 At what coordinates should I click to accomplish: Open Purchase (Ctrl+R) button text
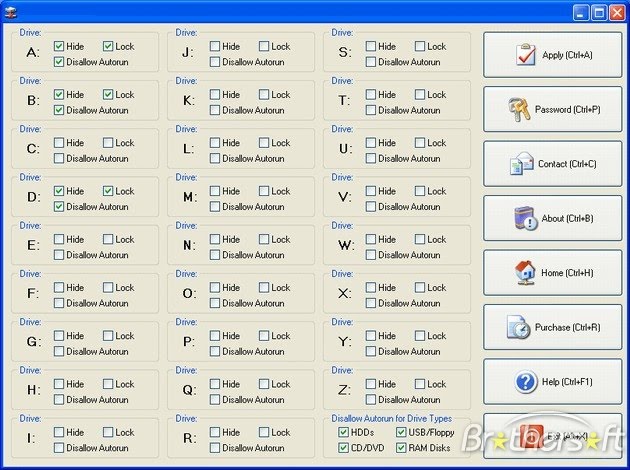click(x=567, y=327)
